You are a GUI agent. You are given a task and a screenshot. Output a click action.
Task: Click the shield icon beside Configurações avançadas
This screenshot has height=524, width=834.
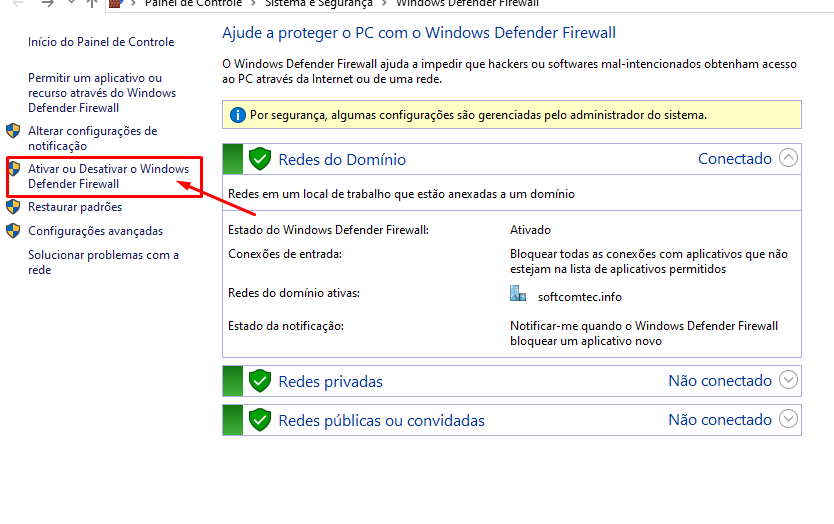click(14, 231)
